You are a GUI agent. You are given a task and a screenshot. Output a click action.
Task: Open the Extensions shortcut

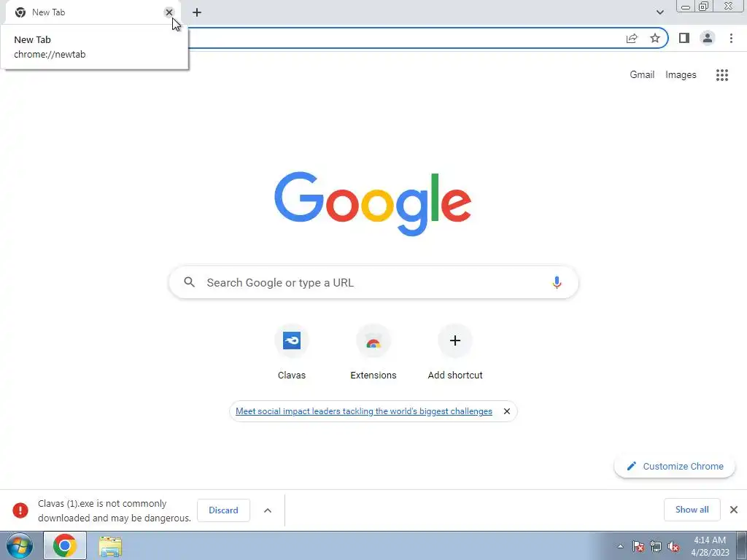pos(373,352)
